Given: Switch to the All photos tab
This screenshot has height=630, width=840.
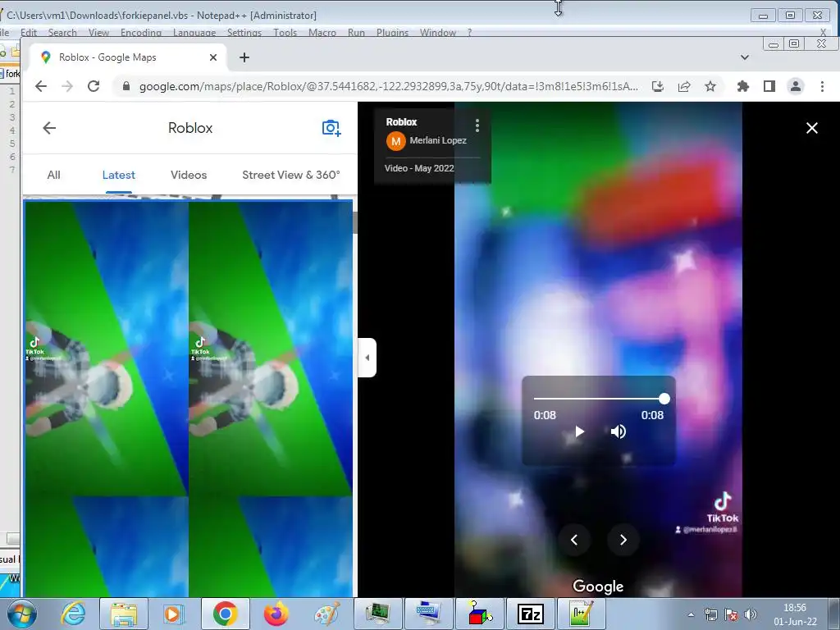Looking at the screenshot, I should click(53, 175).
